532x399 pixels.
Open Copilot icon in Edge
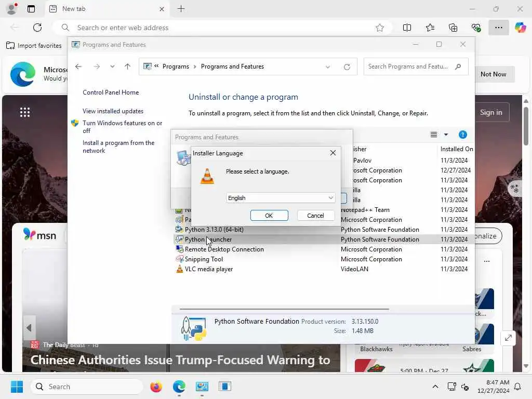(520, 28)
